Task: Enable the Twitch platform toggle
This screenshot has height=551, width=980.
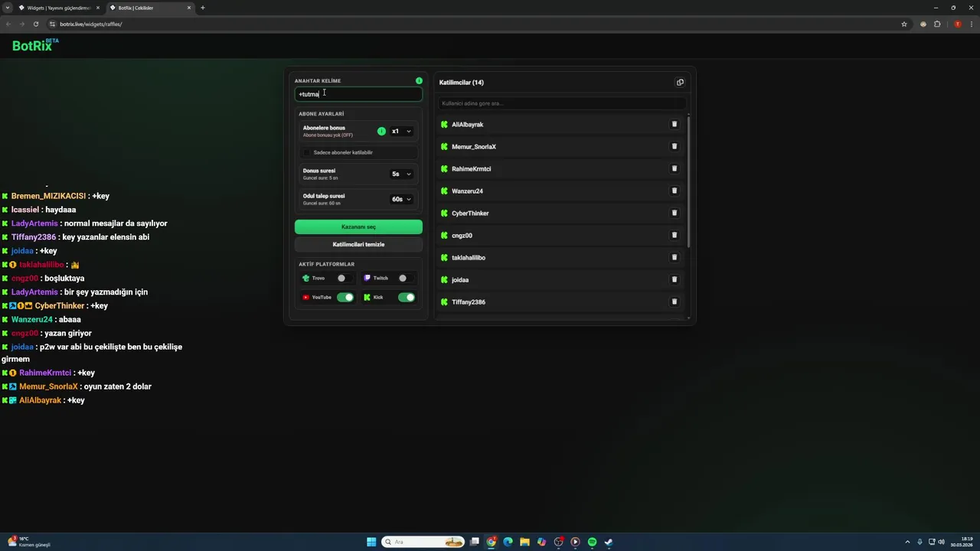Action: tap(407, 278)
